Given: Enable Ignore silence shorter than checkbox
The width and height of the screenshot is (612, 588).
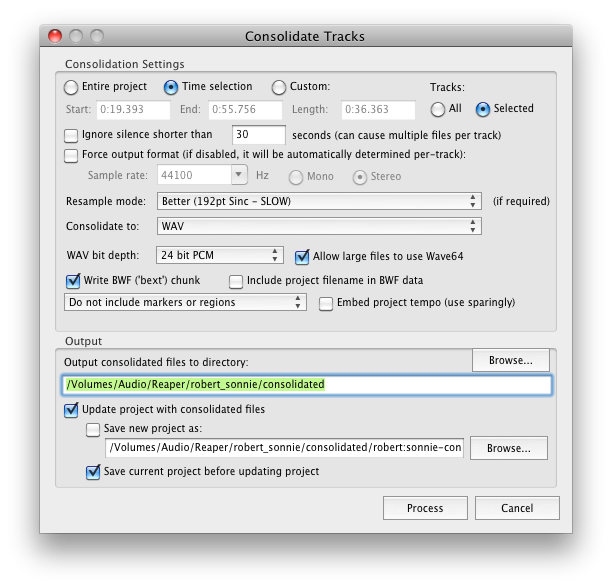Looking at the screenshot, I should [x=71, y=136].
